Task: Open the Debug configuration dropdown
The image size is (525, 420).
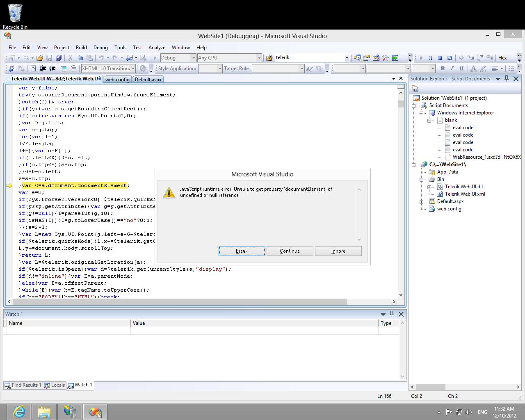Action: 194,58
